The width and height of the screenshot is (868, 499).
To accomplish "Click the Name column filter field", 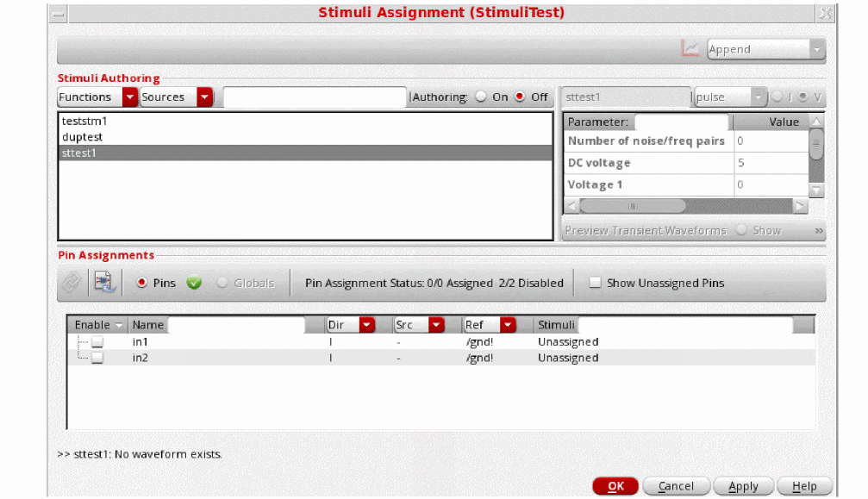I will (236, 325).
